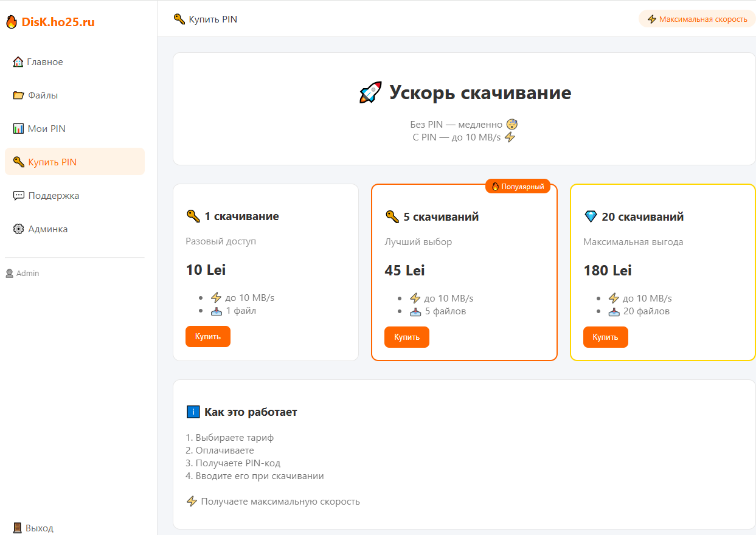Click the folder icon next to Файлы
The image size is (756, 535).
point(18,95)
